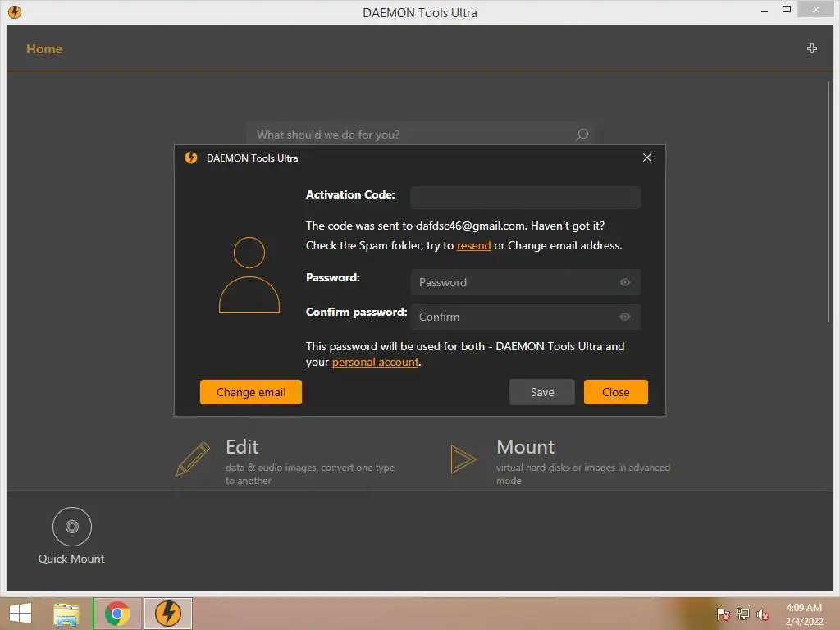Click the DAEMON Tools title bar app icon
Image resolution: width=840 pixels, height=630 pixels.
pos(15,11)
